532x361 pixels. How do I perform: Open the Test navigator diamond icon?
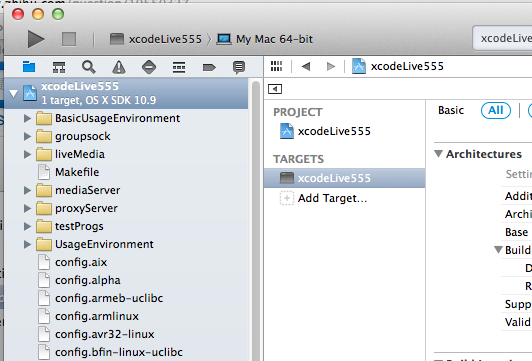149,67
